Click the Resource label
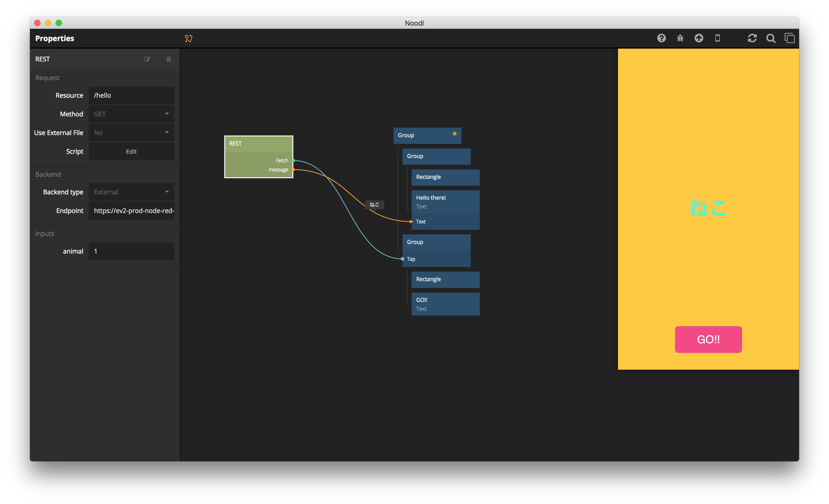The width and height of the screenshot is (829, 504). pyautogui.click(x=69, y=96)
